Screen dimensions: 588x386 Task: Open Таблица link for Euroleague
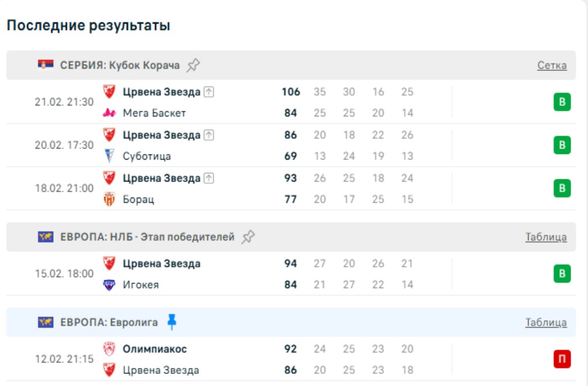coord(545,322)
